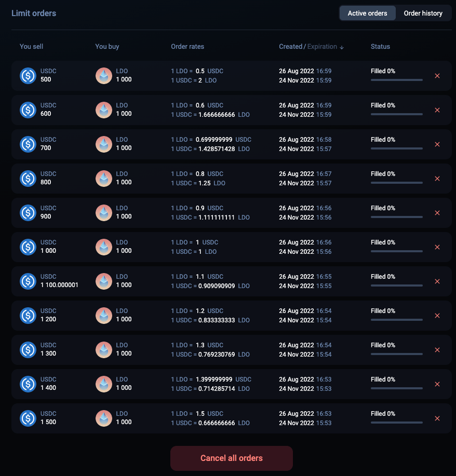
Task: Click USDC coin icon in 1 300 order
Action: pos(28,350)
